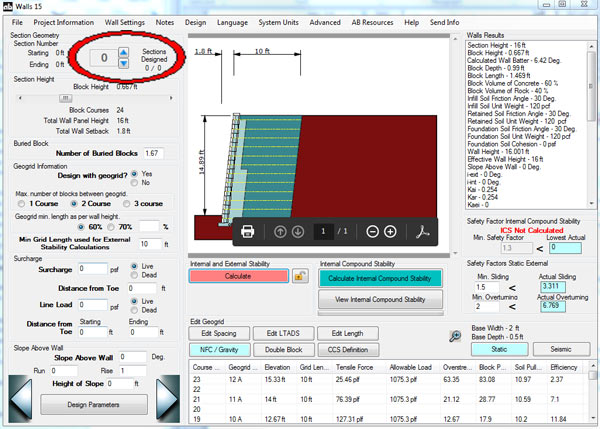Open the File menu
Screen dimensions: 600x429
17,22
